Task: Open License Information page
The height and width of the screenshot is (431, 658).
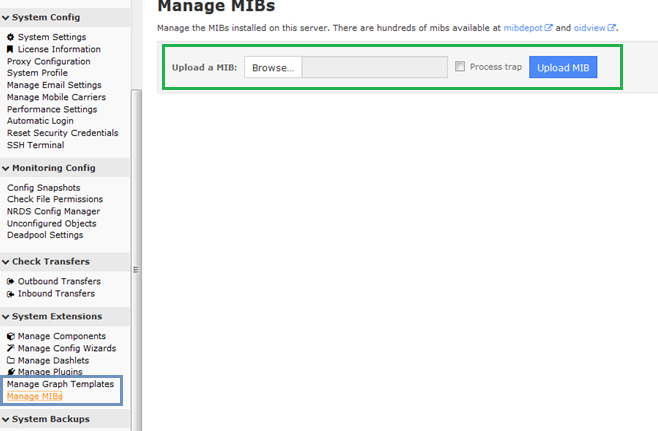Action: [x=59, y=49]
